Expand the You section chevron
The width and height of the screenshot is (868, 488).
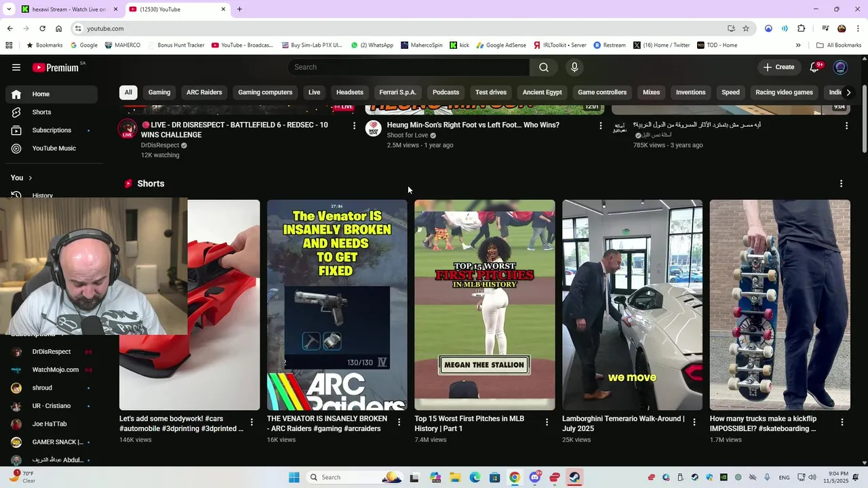[x=30, y=178]
